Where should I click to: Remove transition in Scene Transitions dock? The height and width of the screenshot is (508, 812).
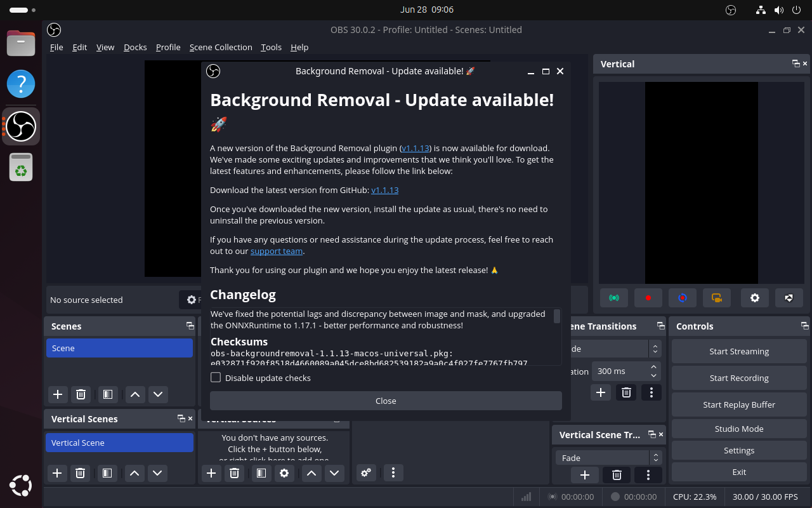[626, 392]
